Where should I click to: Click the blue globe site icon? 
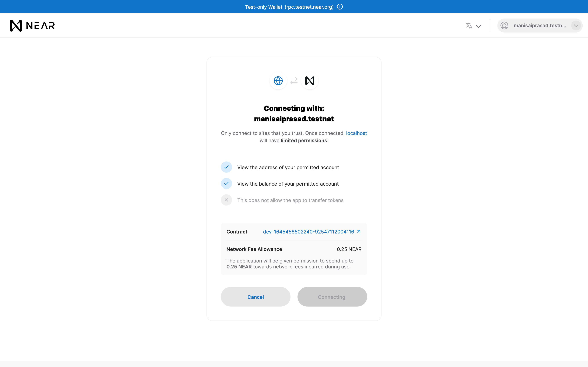tap(278, 81)
